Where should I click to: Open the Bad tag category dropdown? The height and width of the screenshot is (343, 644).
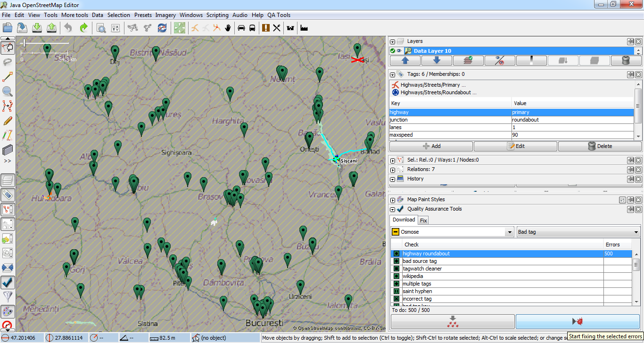[578, 232]
